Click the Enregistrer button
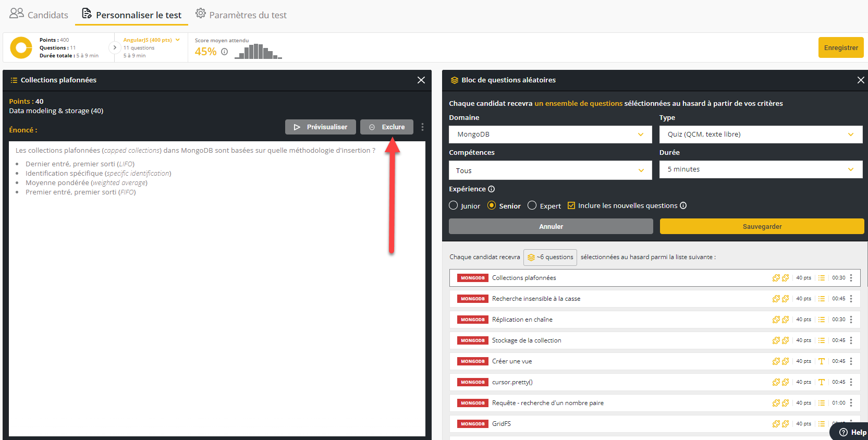The width and height of the screenshot is (868, 440). (x=840, y=48)
